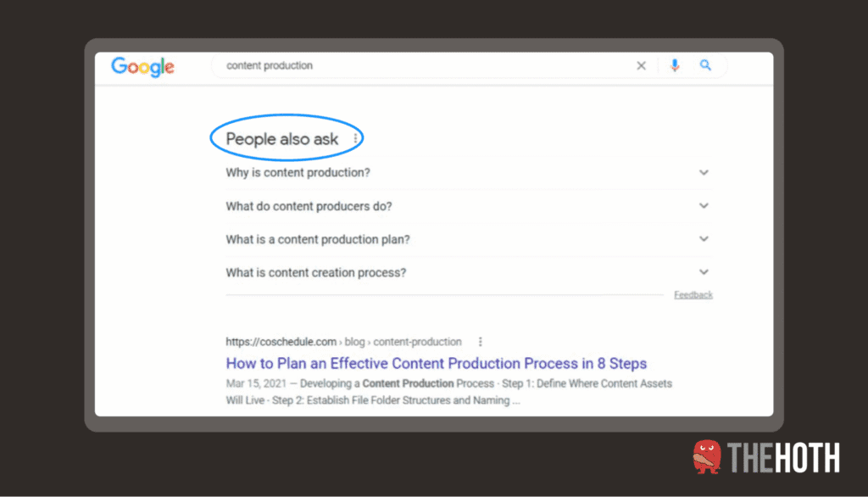The width and height of the screenshot is (868, 497).
Task: Click the Google logo to return home
Action: point(142,67)
